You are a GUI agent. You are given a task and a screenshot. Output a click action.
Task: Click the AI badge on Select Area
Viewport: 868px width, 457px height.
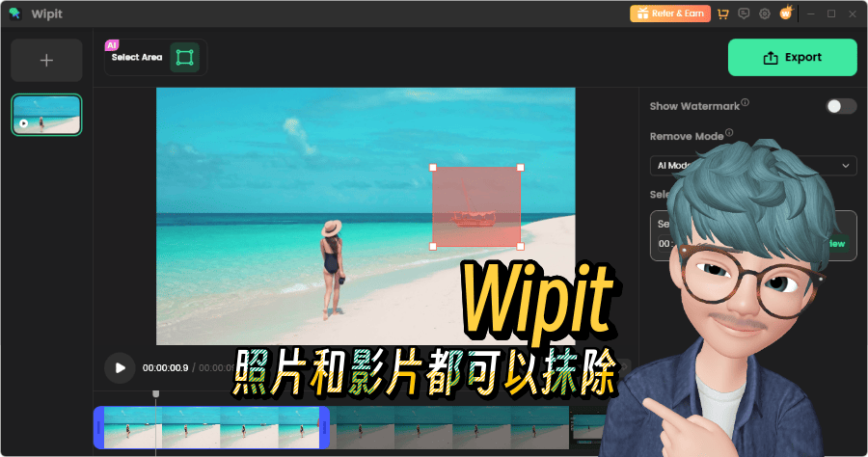point(112,45)
